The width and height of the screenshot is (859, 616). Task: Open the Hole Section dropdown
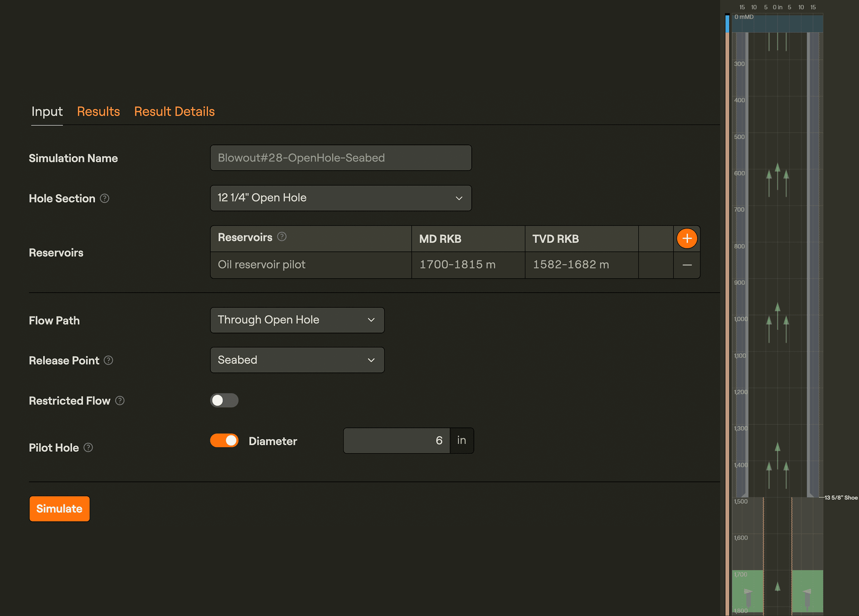pyautogui.click(x=341, y=198)
